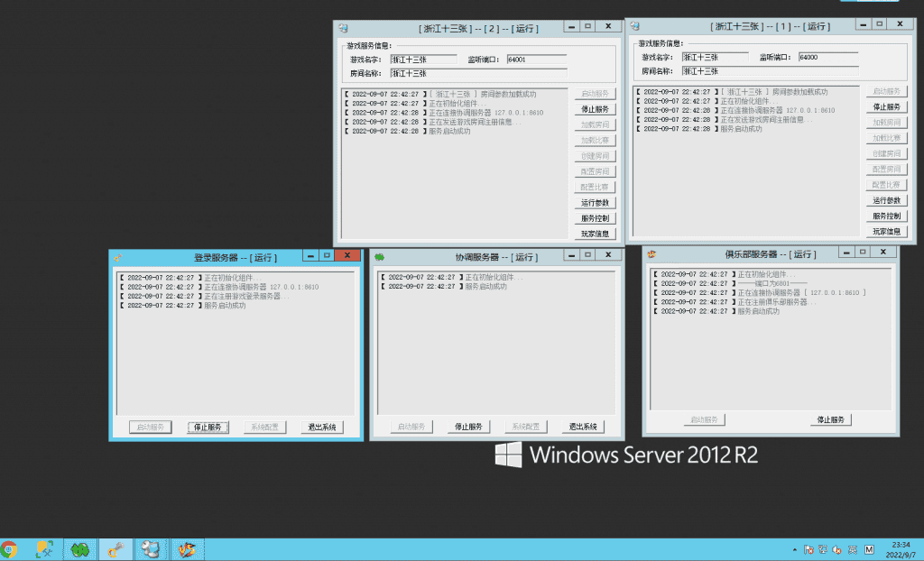Click 运行参数 in 浙江十三张 [1] window
Screen dimensions: 924x561
886,200
